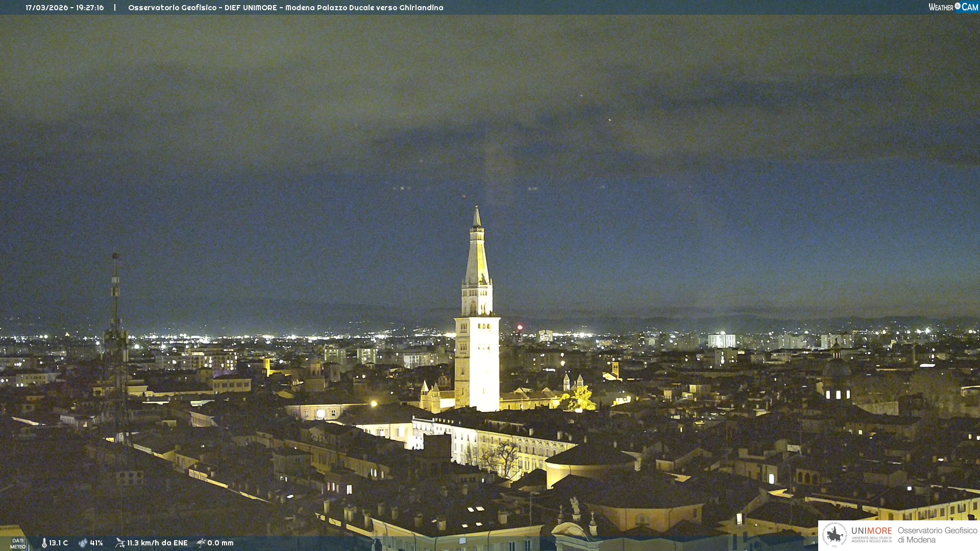980x551 pixels.
Task: Click the WeatherCam logo text
Action: (x=941, y=7)
